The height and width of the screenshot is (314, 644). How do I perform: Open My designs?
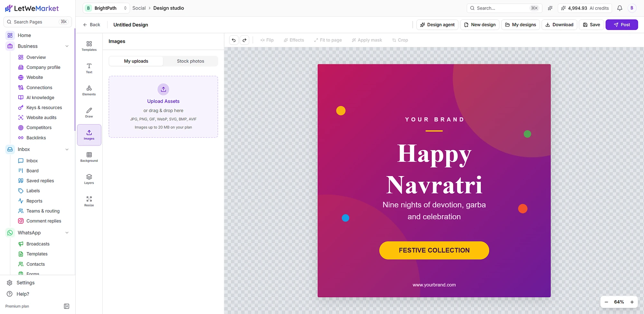pyautogui.click(x=520, y=25)
